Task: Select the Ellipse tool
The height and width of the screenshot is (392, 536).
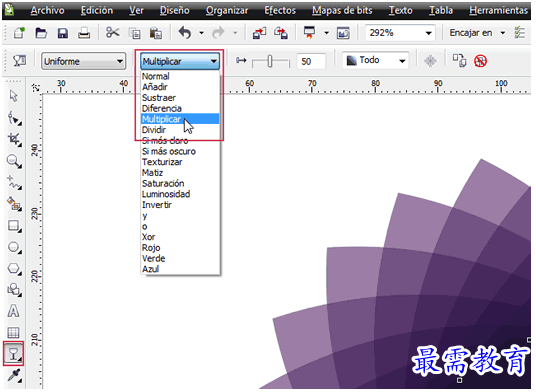Action: (x=14, y=247)
